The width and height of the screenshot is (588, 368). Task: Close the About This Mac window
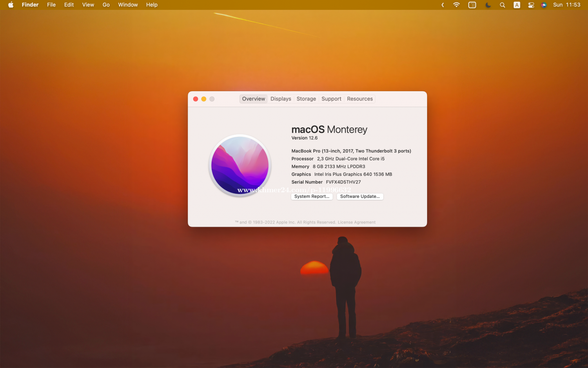click(x=196, y=99)
